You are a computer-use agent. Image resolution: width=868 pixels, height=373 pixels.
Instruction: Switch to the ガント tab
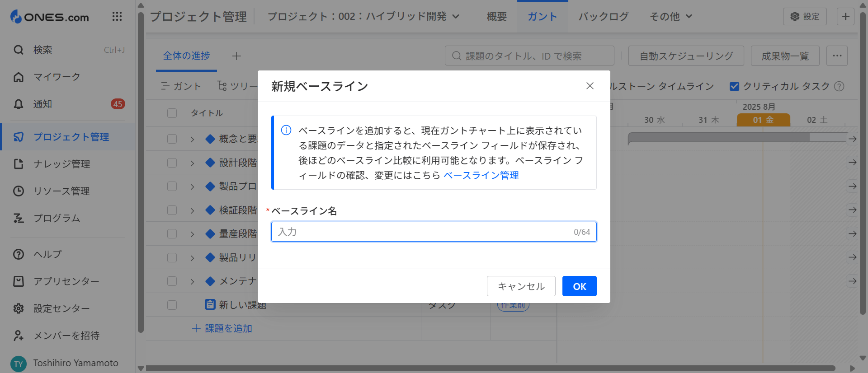542,17
